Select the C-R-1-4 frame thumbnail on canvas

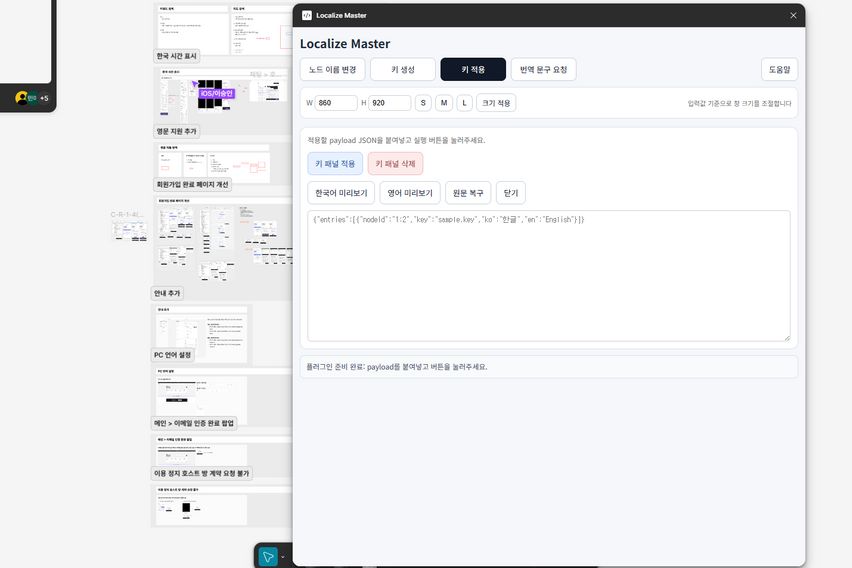tap(130, 231)
